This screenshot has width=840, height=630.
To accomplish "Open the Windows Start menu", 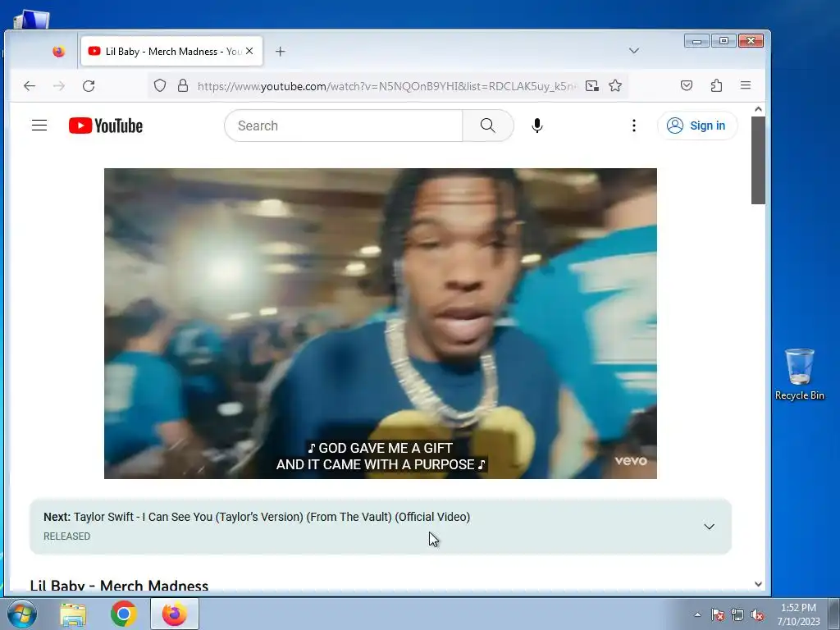I will pos(21,614).
